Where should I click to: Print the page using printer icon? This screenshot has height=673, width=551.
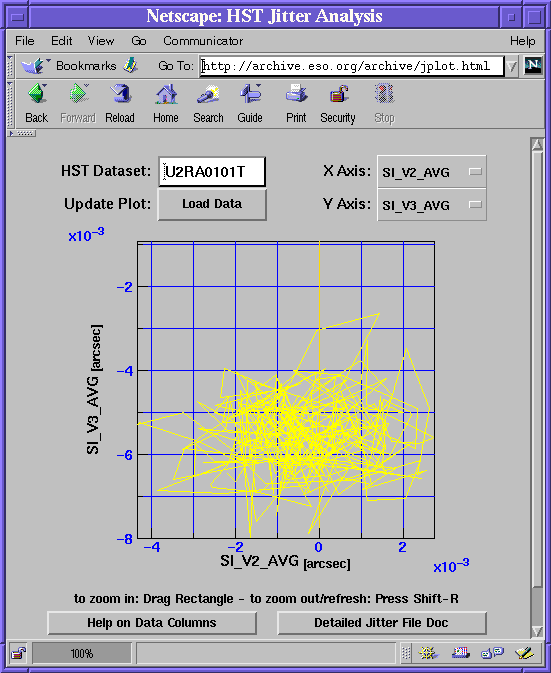pos(296,94)
